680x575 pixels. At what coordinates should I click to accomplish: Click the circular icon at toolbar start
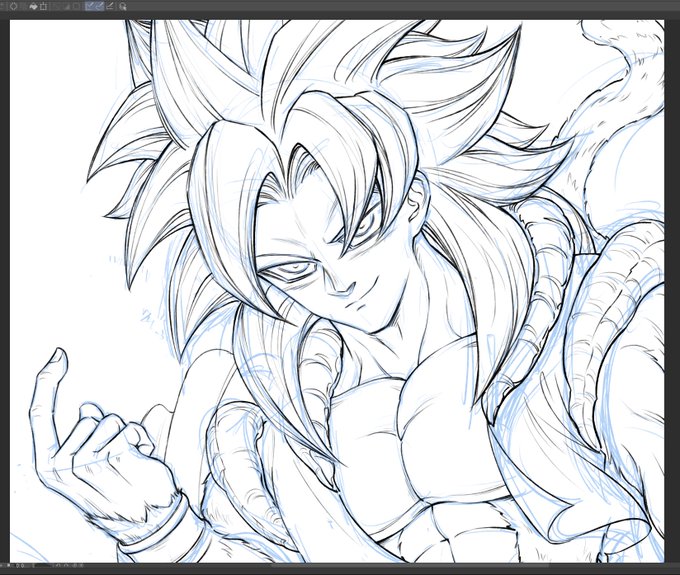[13, 6]
